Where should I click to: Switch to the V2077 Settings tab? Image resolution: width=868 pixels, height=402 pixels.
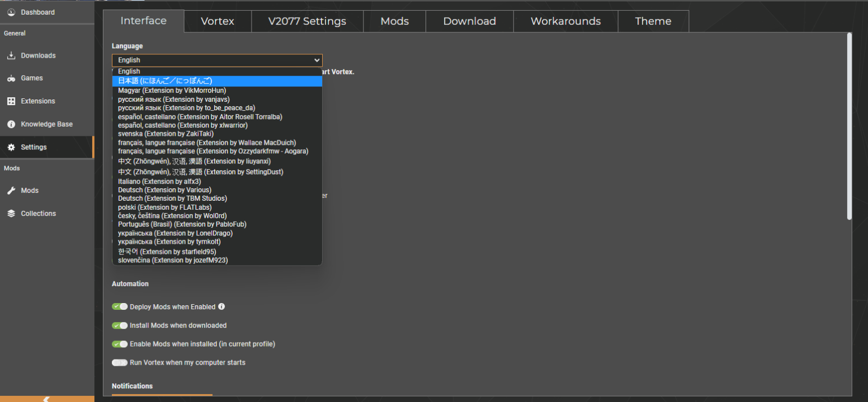(x=307, y=21)
